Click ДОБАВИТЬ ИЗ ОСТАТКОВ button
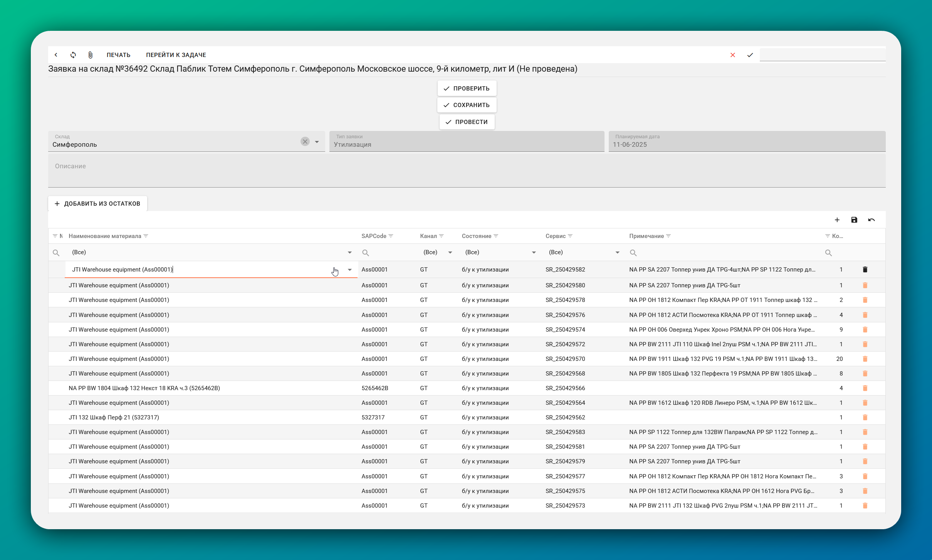This screenshot has width=932, height=560. [x=98, y=204]
